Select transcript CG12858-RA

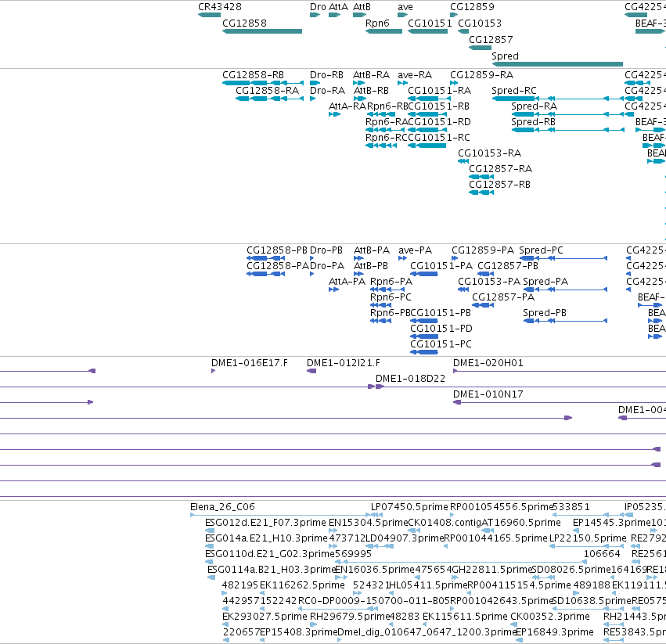pyautogui.click(x=267, y=91)
